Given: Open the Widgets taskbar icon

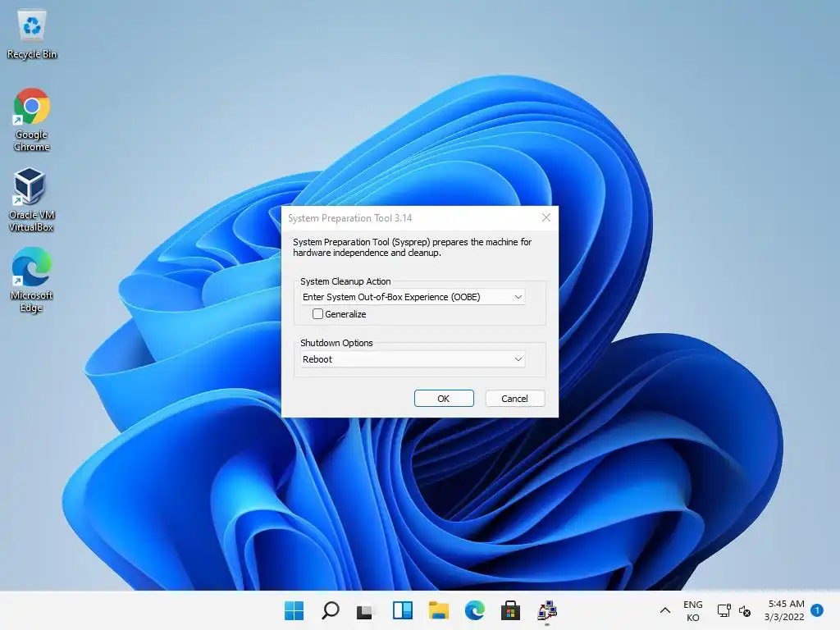Looking at the screenshot, I should (x=402, y=610).
